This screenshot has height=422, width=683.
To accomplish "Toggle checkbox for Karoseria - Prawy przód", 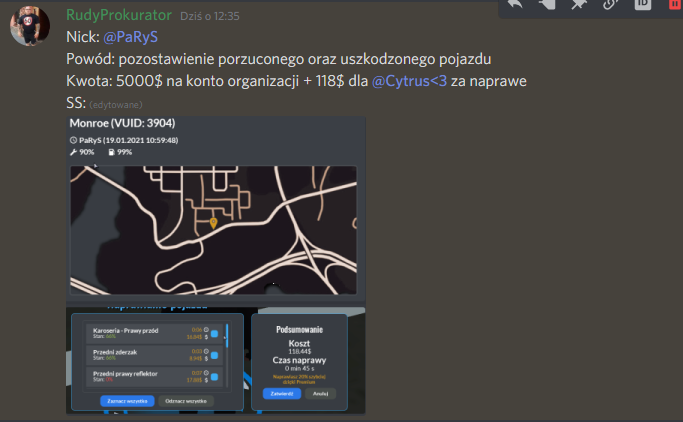I will pos(214,334).
